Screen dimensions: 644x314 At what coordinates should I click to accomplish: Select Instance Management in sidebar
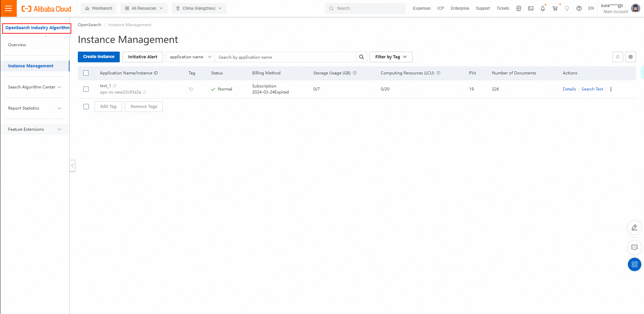(x=35, y=66)
